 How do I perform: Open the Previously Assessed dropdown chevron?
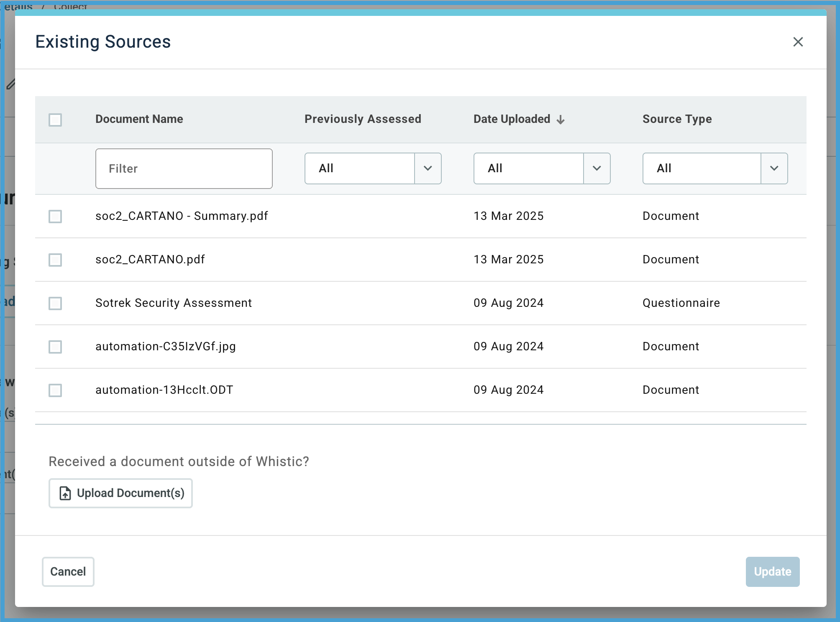coord(428,168)
